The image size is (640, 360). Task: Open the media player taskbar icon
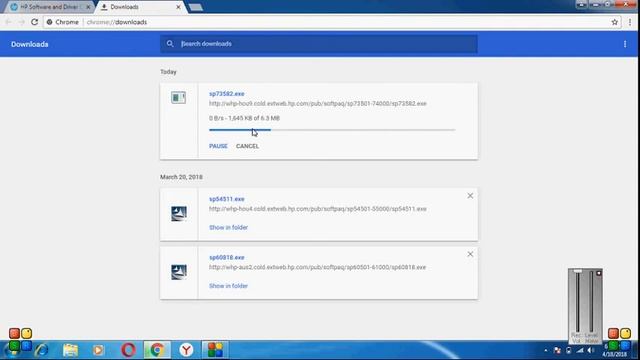[98, 350]
